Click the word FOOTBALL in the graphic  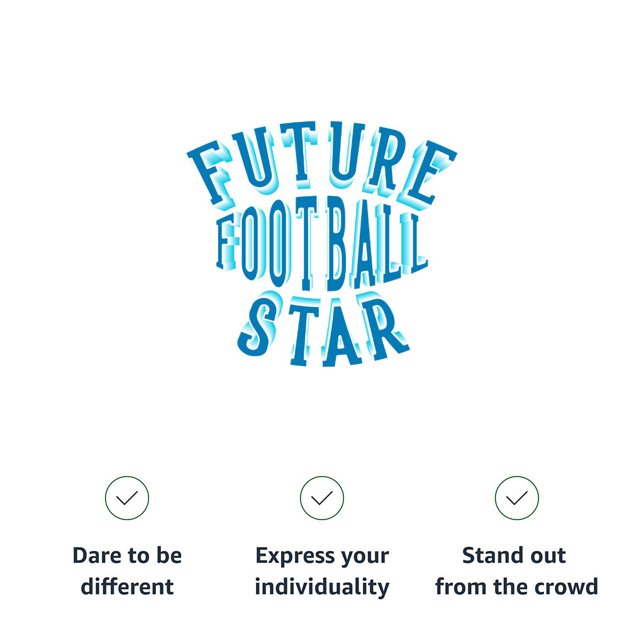pyautogui.click(x=322, y=245)
